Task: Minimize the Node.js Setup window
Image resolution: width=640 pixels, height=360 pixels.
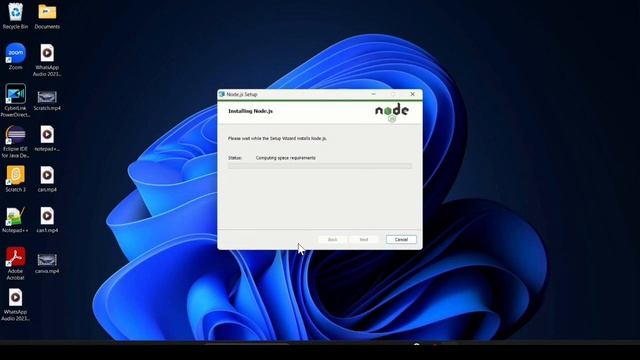Action: [x=373, y=94]
